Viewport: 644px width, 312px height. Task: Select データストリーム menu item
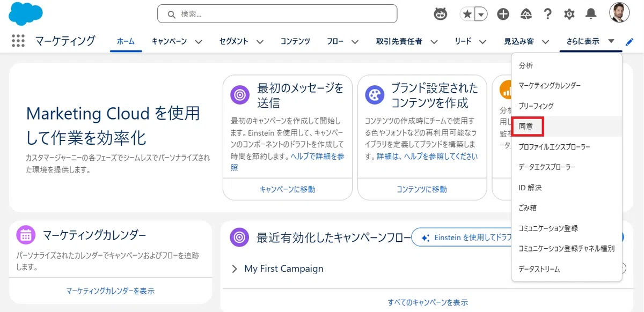[567, 269]
